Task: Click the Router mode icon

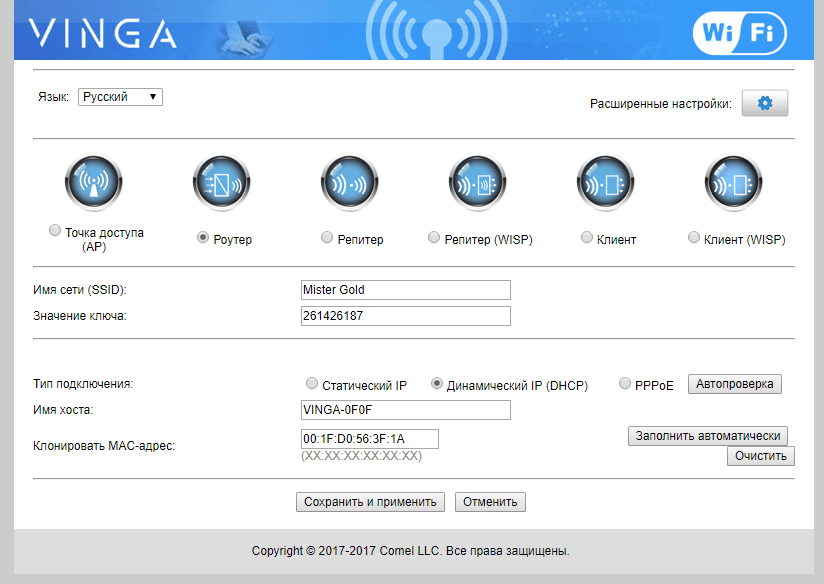Action: [221, 184]
